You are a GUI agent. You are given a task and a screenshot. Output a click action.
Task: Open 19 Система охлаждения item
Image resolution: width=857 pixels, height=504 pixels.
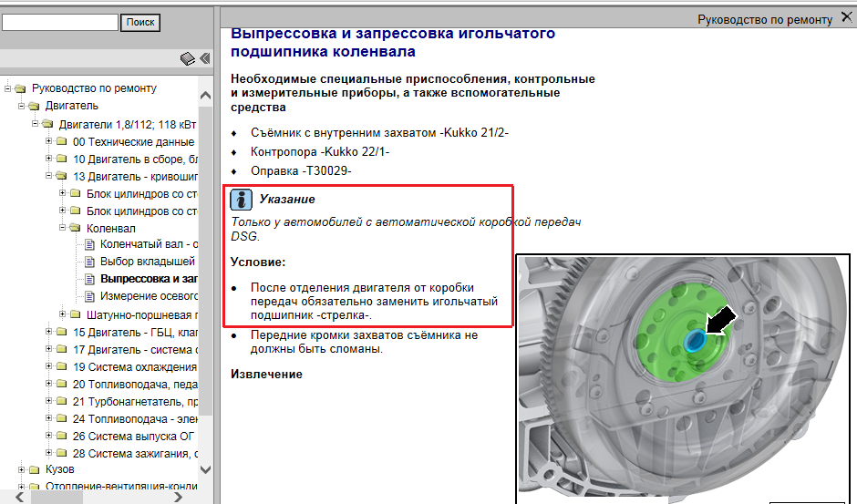[x=134, y=367]
